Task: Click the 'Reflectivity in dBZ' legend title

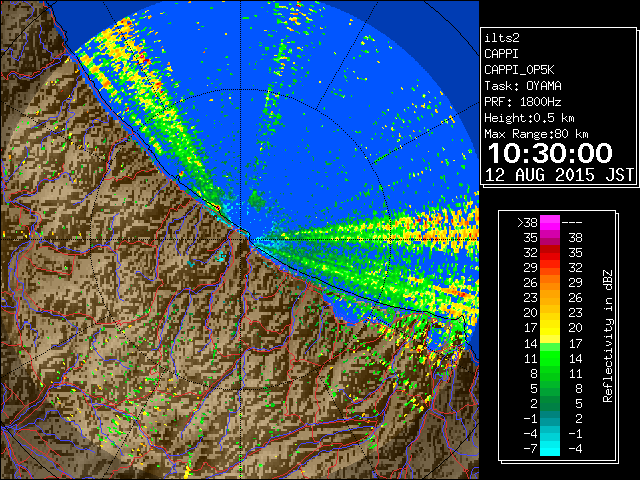Action: tap(608, 336)
